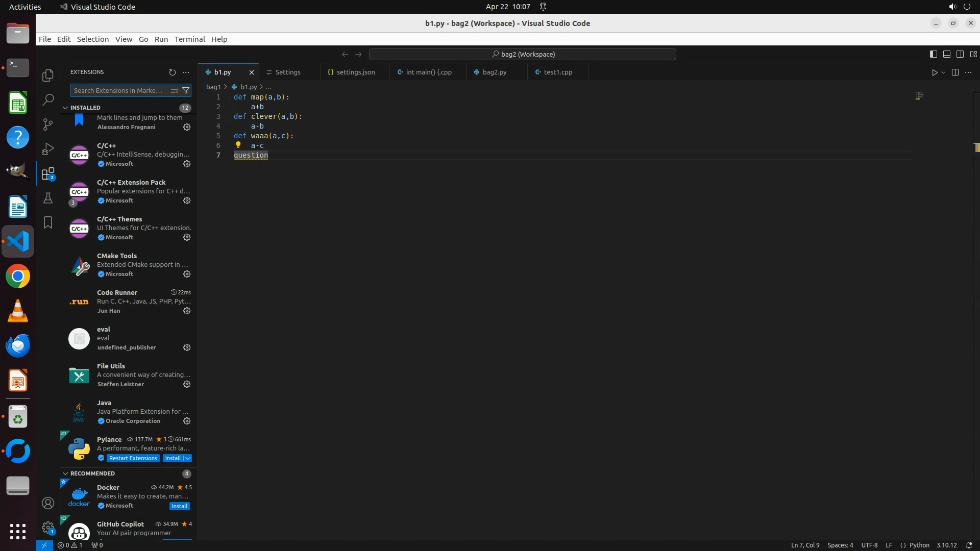980x551 pixels.
Task: Toggle the primary side bar visibility
Action: [933, 54]
